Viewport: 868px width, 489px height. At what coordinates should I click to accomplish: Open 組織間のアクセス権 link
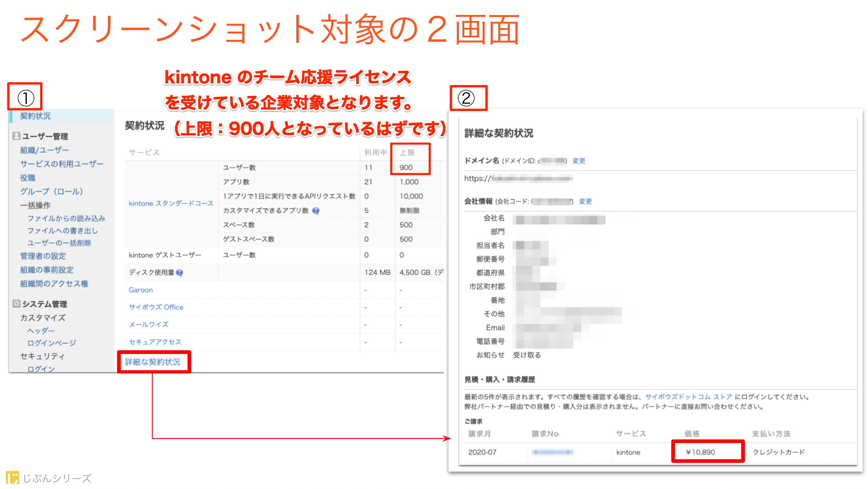pyautogui.click(x=54, y=283)
